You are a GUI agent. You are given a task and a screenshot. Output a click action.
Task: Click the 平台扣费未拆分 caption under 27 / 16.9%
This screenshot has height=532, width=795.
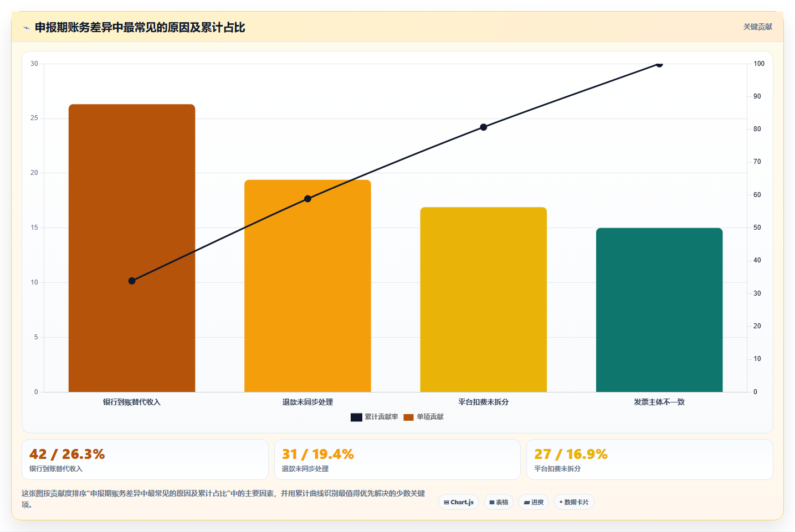[x=557, y=468]
